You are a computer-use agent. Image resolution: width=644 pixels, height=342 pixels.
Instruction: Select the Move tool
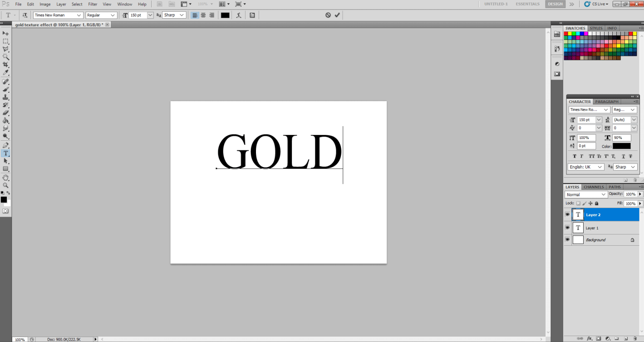tap(6, 33)
